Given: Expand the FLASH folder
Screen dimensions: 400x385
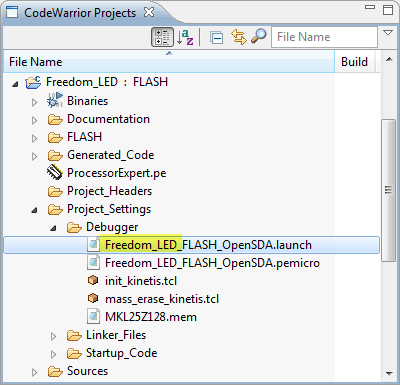Looking at the screenshot, I should click(34, 138).
